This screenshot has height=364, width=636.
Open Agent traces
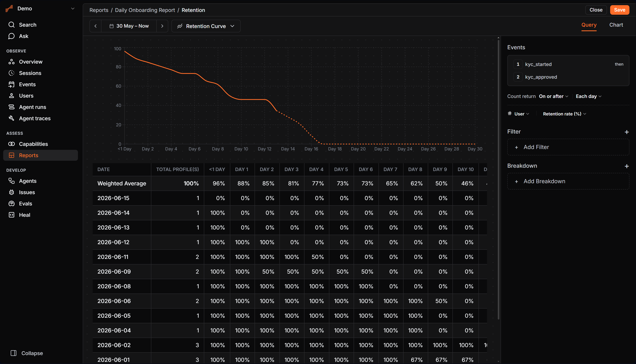[x=41, y=118]
